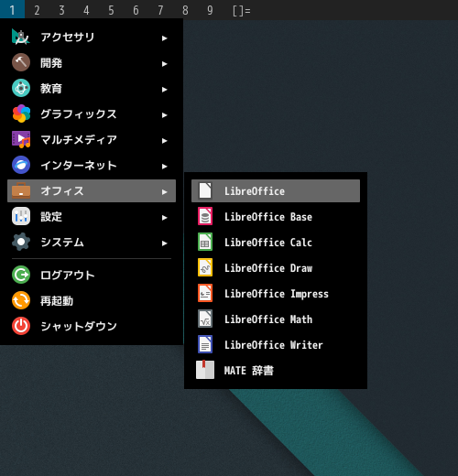
Task: Open LibreOffice Draw entry text
Action: pyautogui.click(x=268, y=268)
